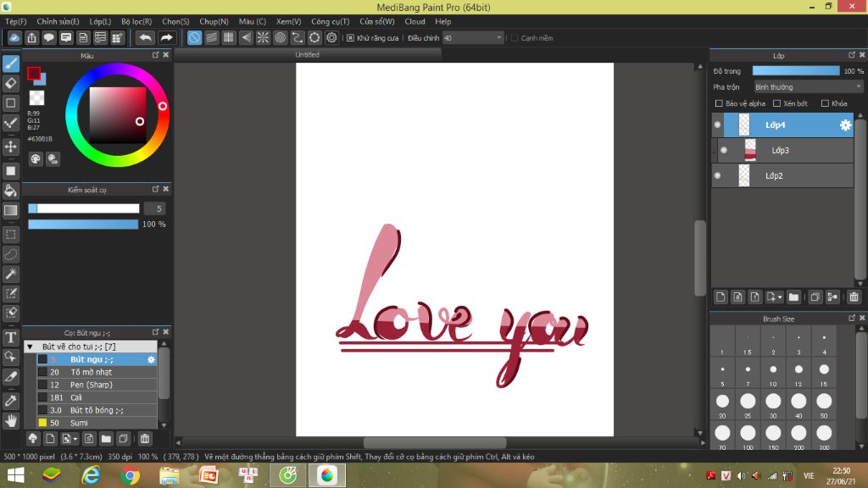Select the Tô mờ nhạt brush
This screenshot has height=488, width=868.
[x=97, y=373]
